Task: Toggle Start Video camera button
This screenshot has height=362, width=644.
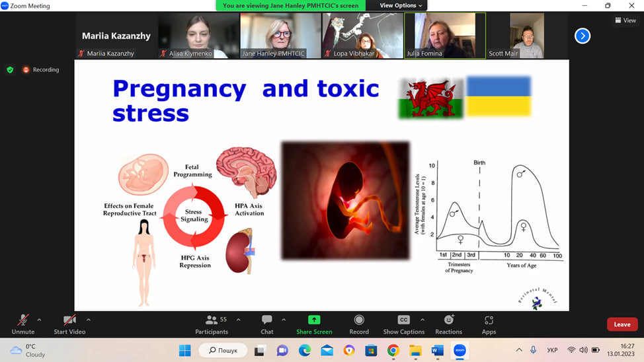Action: [69, 320]
